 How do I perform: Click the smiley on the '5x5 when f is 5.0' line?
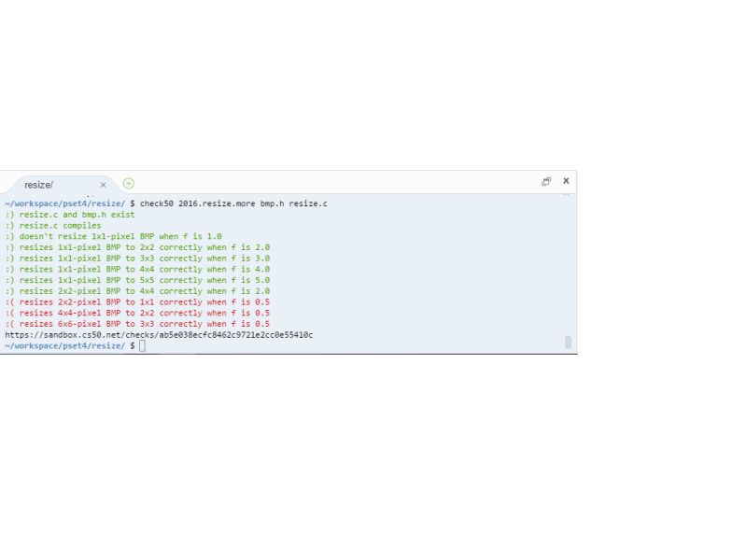[x=10, y=279]
